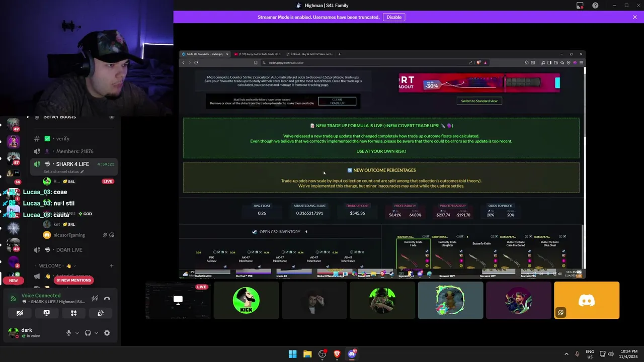Image resolution: width=644 pixels, height=362 pixels.
Task: Show hidden system tray icons chevron
Action: click(x=566, y=354)
